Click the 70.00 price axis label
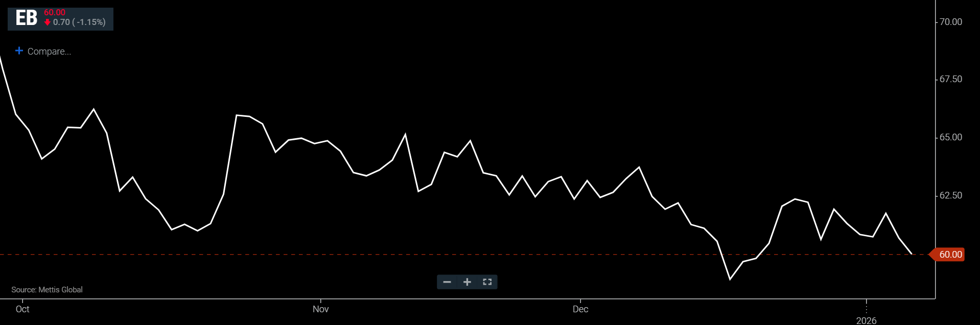Screen dimensions: 980x325 tap(950, 22)
